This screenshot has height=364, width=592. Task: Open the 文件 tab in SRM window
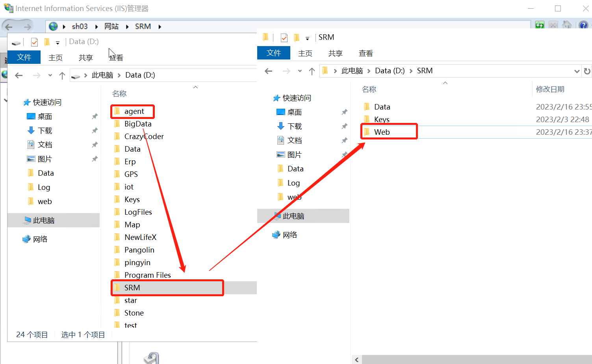coord(274,53)
